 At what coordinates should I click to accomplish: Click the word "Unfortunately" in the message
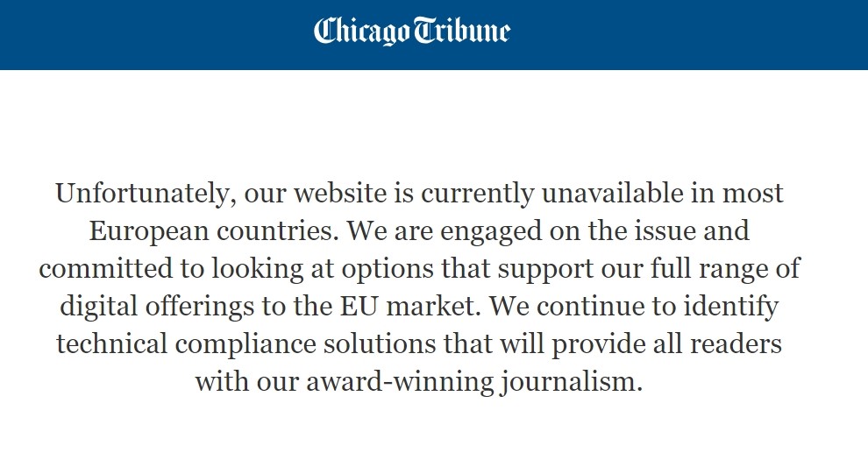[x=142, y=195]
